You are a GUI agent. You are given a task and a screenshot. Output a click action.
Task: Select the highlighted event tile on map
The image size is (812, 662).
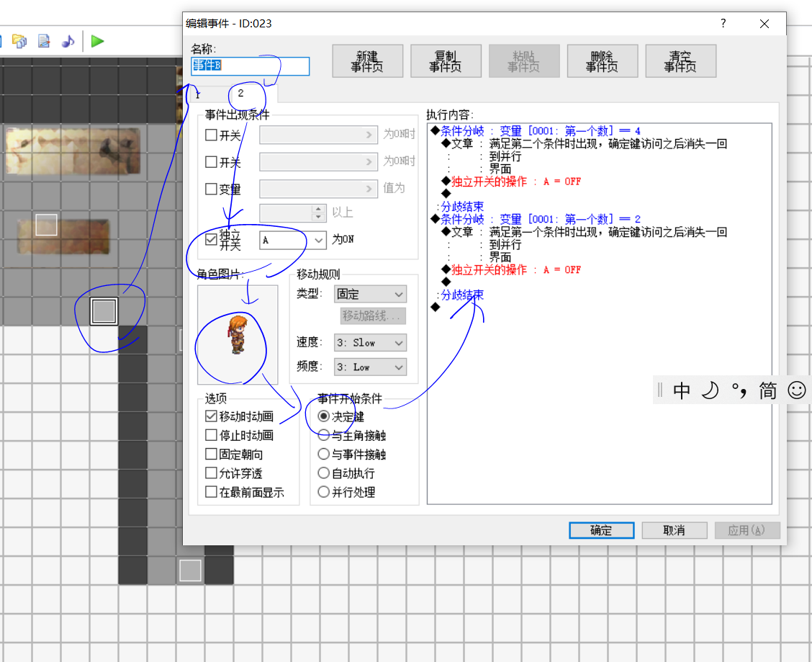(x=104, y=311)
